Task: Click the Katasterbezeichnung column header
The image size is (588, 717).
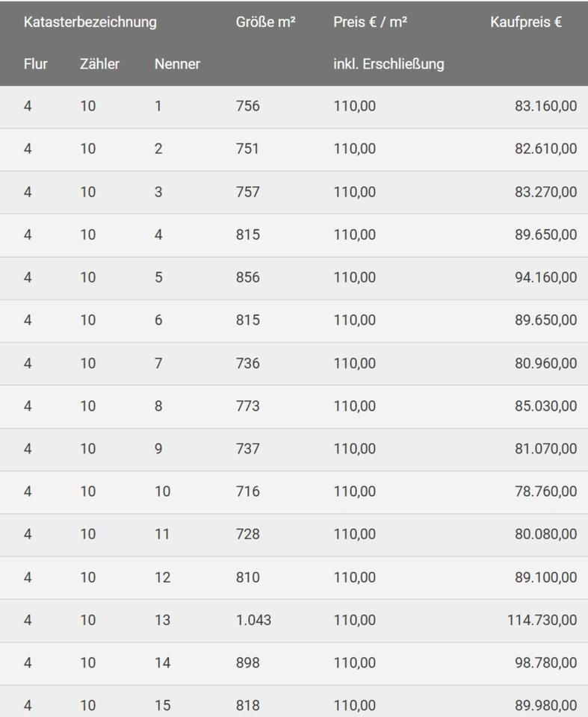Action: click(90, 22)
